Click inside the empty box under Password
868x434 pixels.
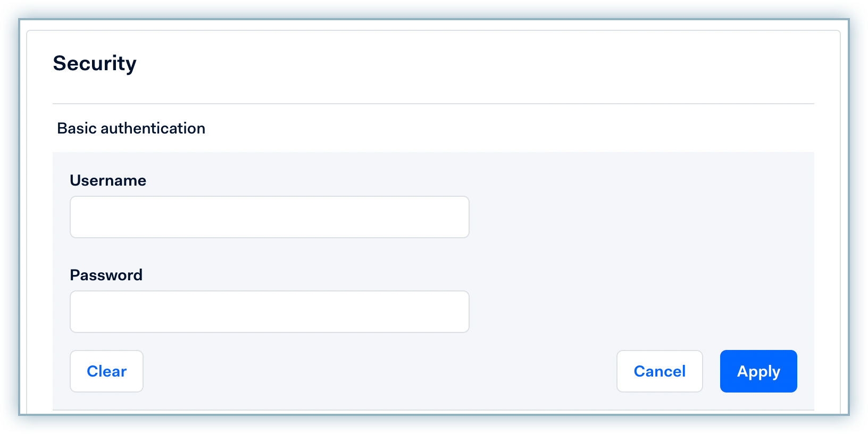tap(269, 312)
